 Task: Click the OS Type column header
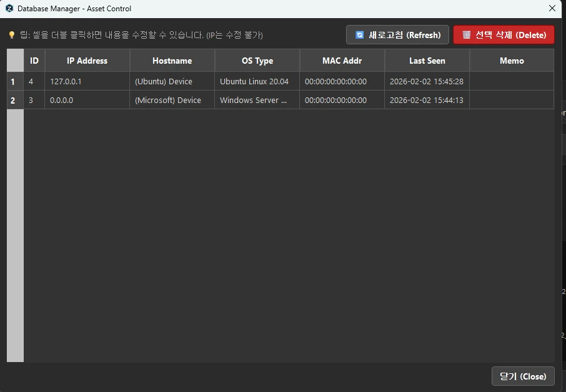257,61
